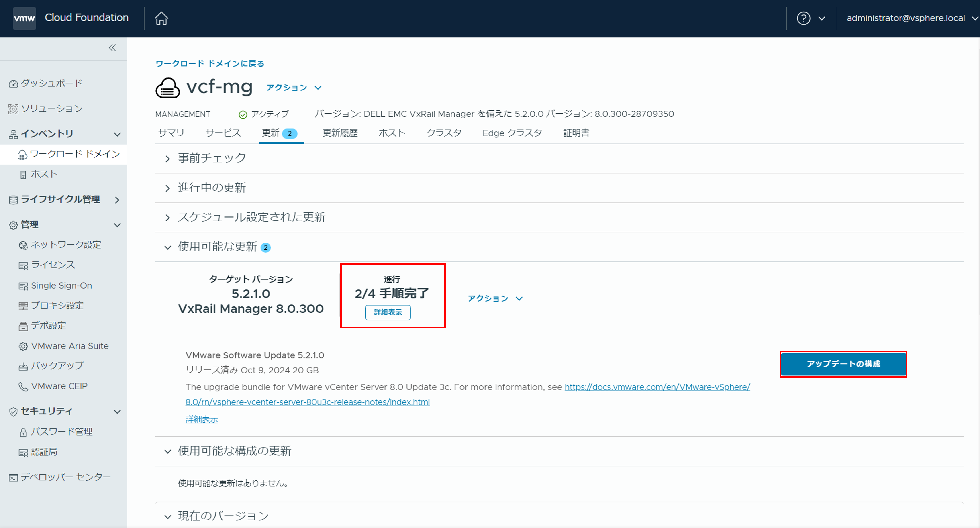Open Single Sign-On settings
The width and height of the screenshot is (980, 528).
62,286
